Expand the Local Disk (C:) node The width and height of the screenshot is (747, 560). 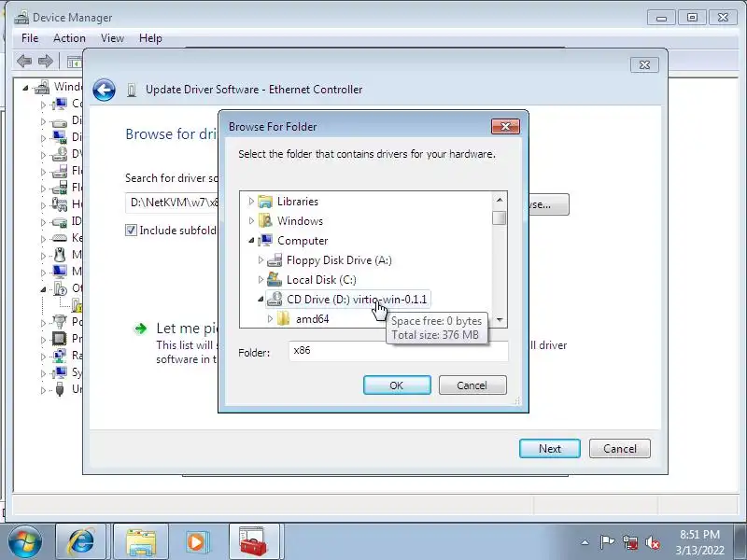click(x=261, y=279)
